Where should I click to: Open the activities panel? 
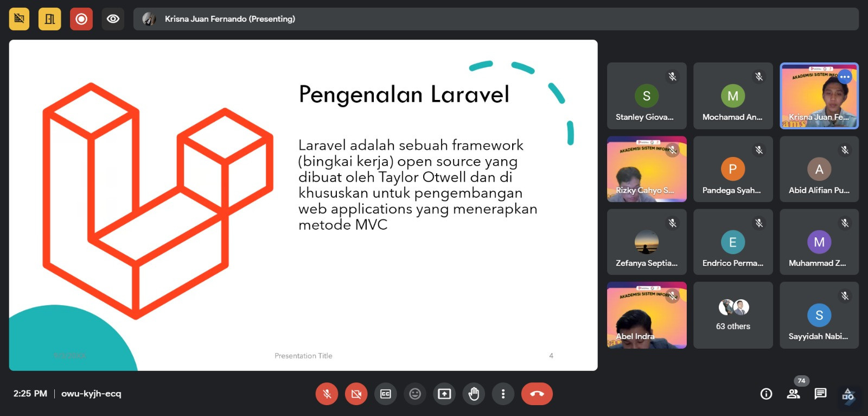pos(848,394)
